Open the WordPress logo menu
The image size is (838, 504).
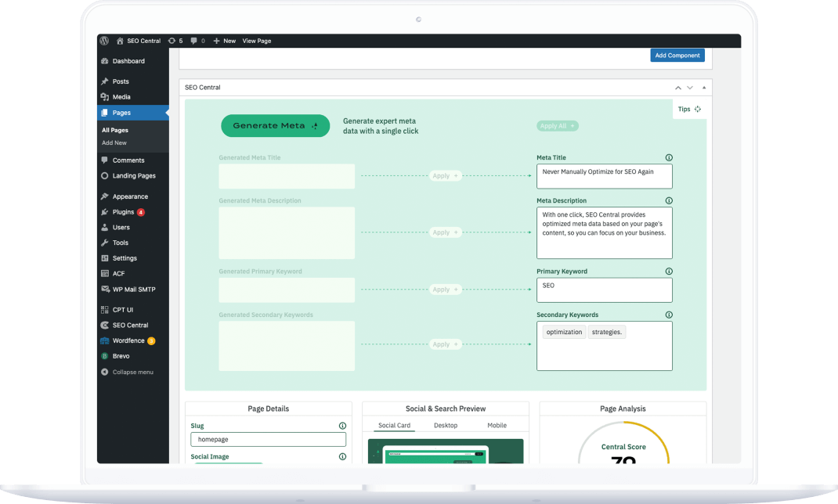[x=105, y=41]
